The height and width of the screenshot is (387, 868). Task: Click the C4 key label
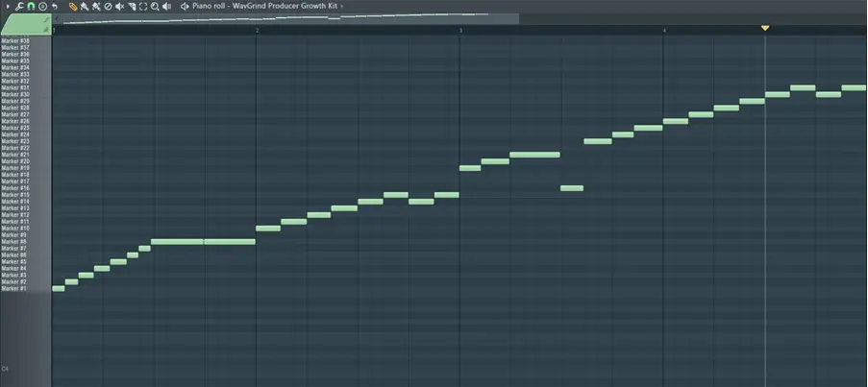[5, 369]
